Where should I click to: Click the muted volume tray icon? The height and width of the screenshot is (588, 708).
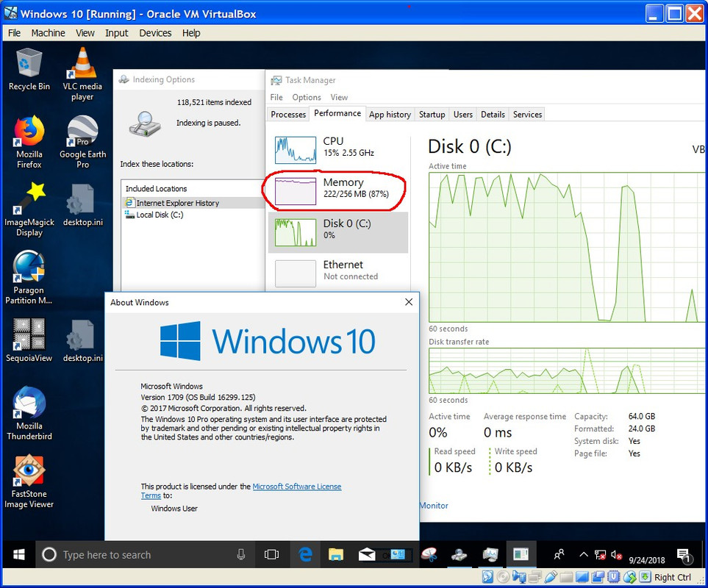click(x=616, y=555)
